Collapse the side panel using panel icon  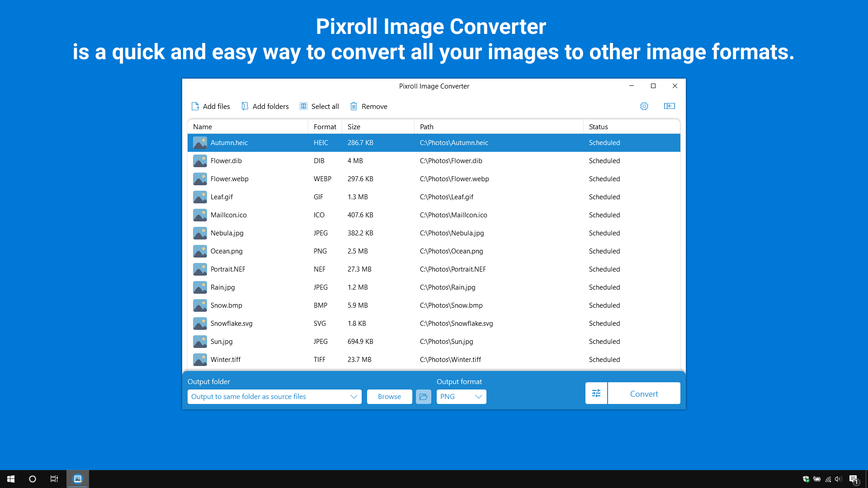[x=670, y=106]
